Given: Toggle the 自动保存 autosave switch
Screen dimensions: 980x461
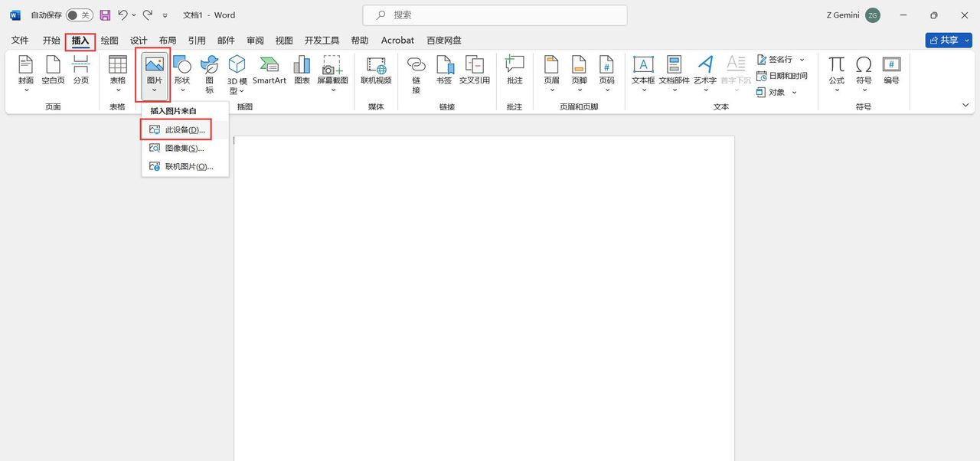Looking at the screenshot, I should (x=79, y=15).
